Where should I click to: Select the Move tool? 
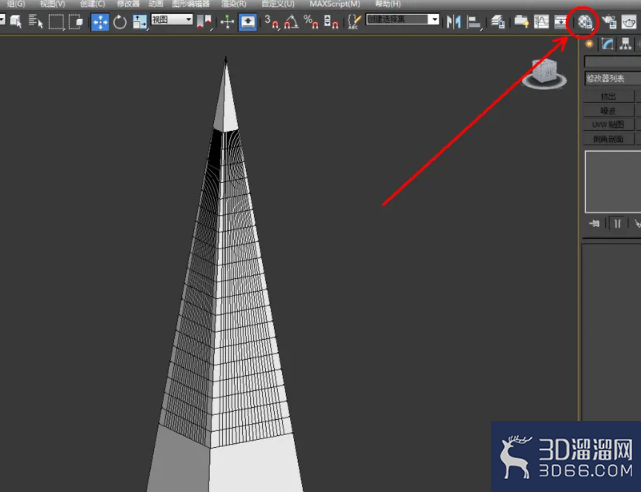pyautogui.click(x=100, y=22)
